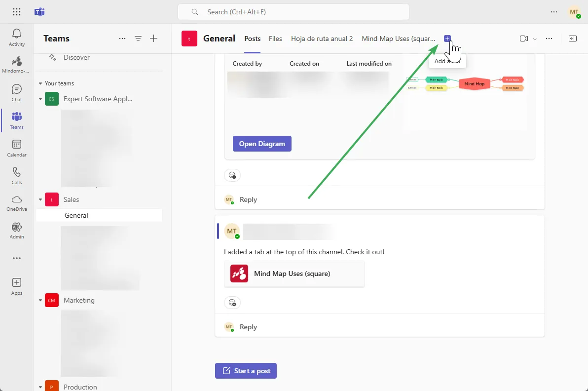This screenshot has width=588, height=391.
Task: Click the Created by column label
Action: 247,64
